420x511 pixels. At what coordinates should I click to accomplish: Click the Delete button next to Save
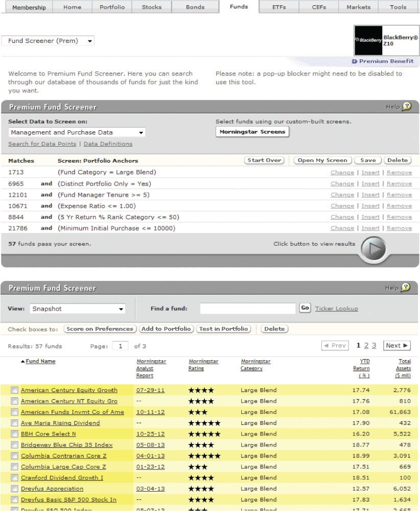click(x=398, y=160)
